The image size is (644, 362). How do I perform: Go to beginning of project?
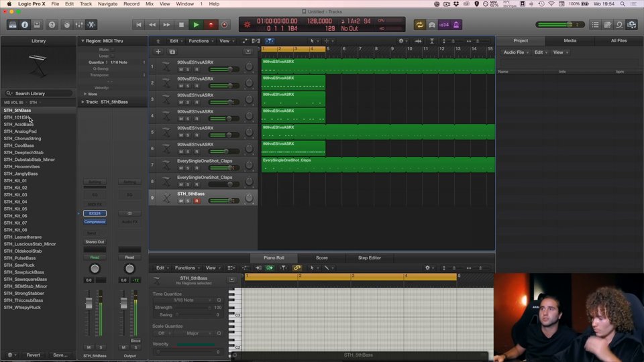(x=139, y=25)
